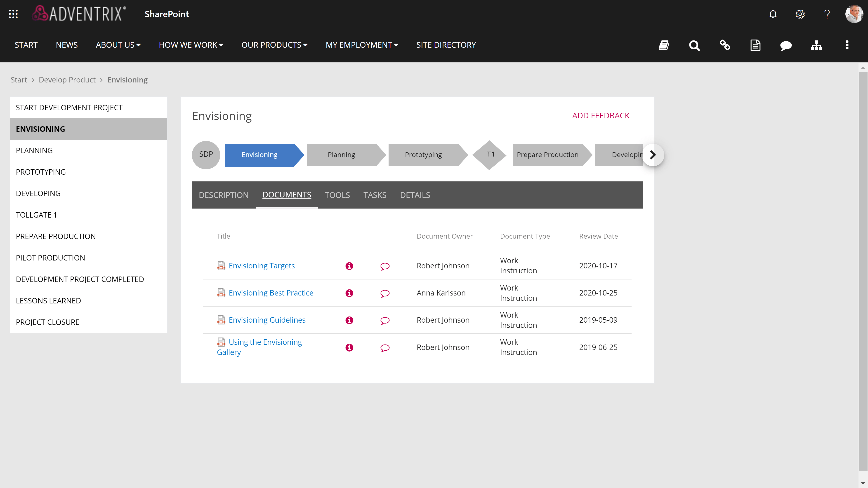Image resolution: width=868 pixels, height=488 pixels.
Task: Open comments for Envisioning Guidelines
Action: coord(385,321)
